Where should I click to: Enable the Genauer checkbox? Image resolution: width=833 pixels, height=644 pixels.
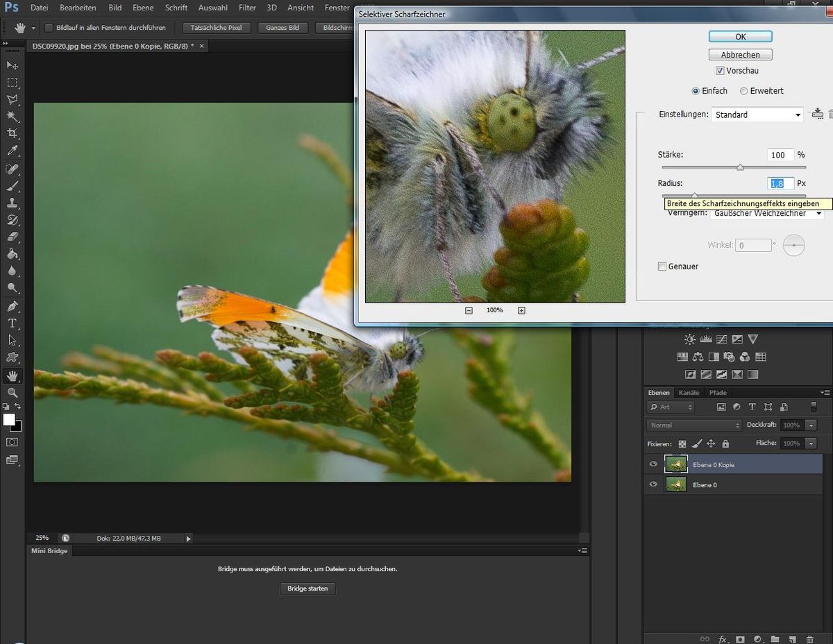click(x=662, y=266)
